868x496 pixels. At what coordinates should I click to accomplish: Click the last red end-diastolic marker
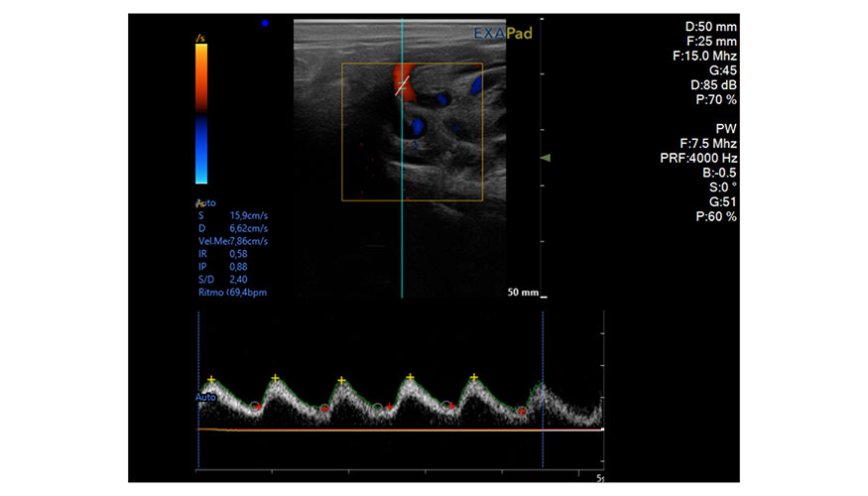click(x=522, y=412)
